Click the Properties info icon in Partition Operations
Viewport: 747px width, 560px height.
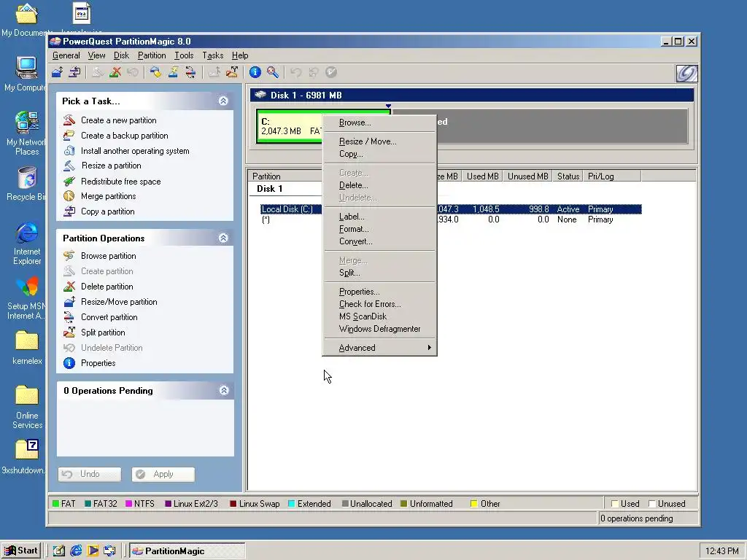click(x=69, y=363)
